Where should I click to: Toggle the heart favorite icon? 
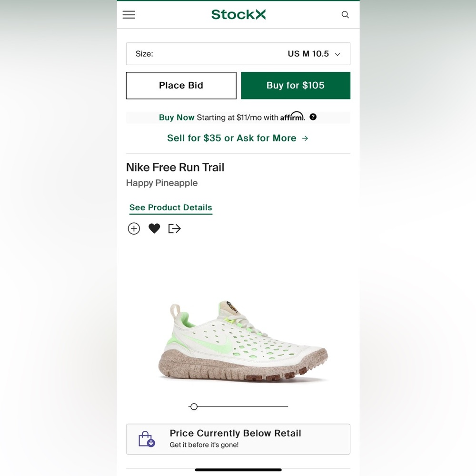tap(154, 229)
